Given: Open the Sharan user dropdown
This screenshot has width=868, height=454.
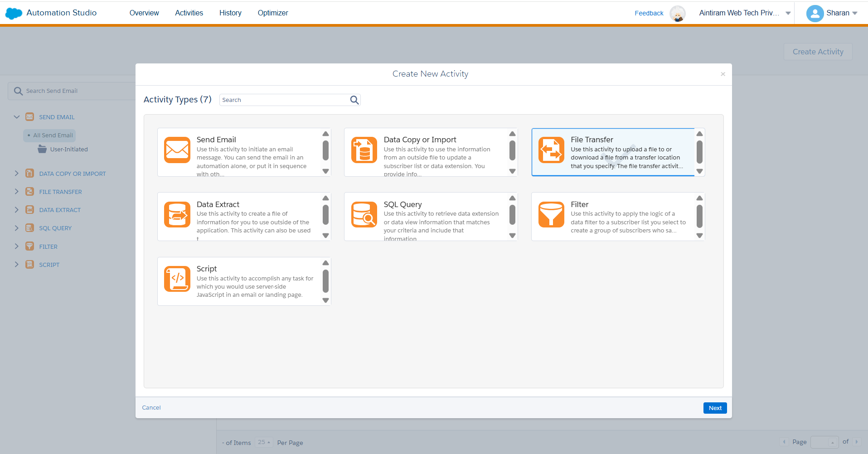Looking at the screenshot, I should (832, 13).
